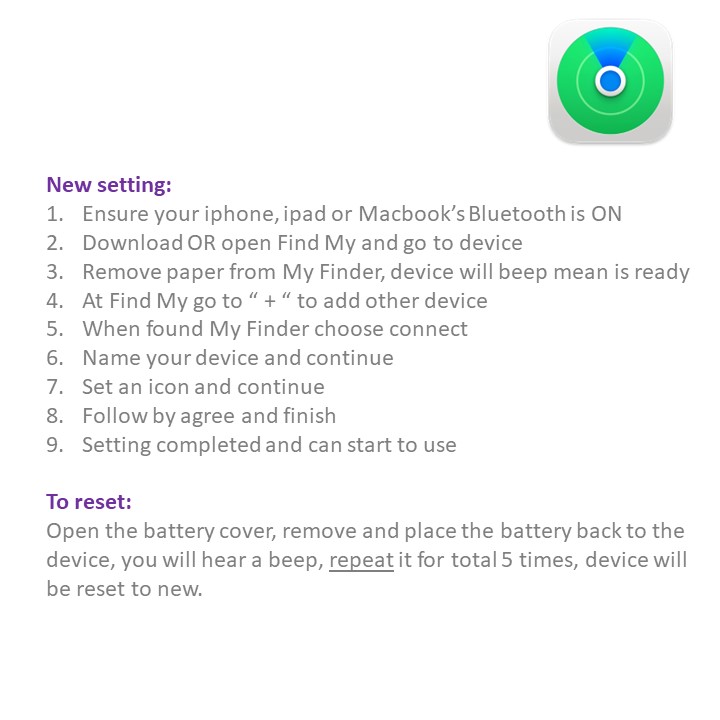Click the words 'be reset to new.'
Viewport: 720px width, 720px height.
coord(124,589)
